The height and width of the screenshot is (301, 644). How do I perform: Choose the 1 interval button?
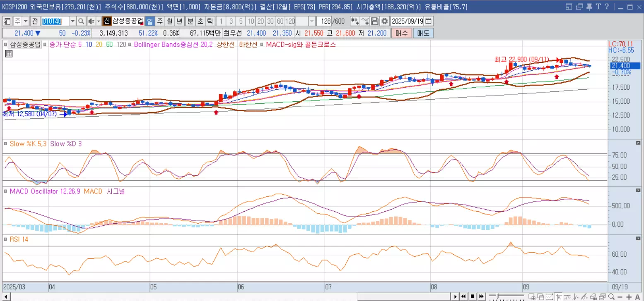click(x=221, y=21)
